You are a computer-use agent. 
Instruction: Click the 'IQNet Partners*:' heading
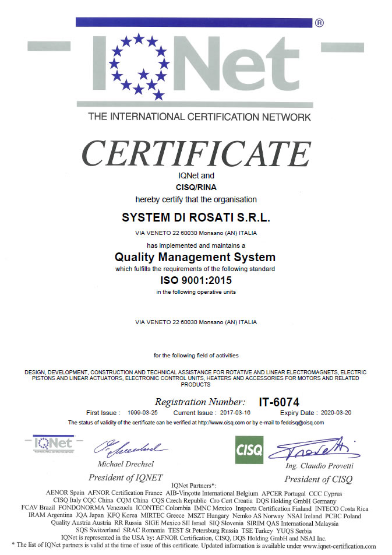point(194,486)
